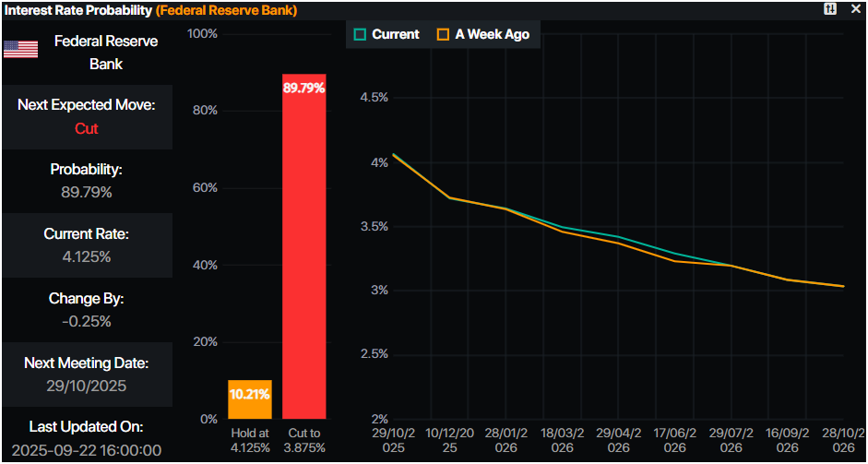Click the Last Updated On timestamp
Image resolution: width=868 pixels, height=464 pixels.
87,451
